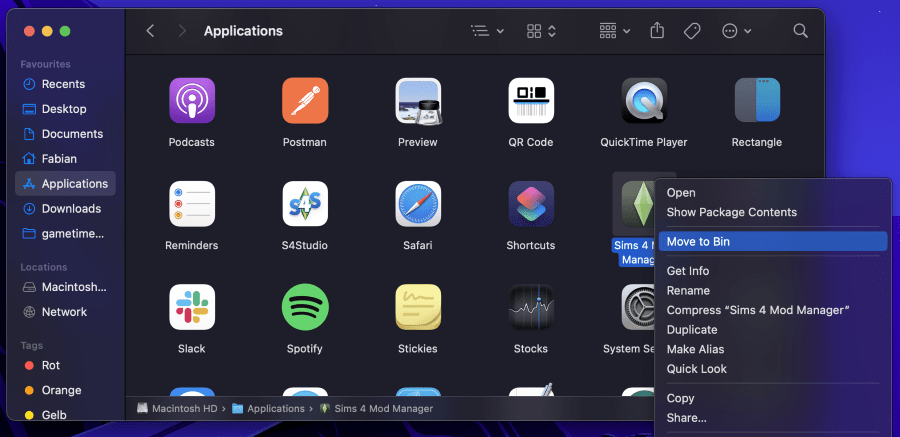The width and height of the screenshot is (900, 437).
Task: Click Sims 4 Mod Manager in path bar
Action: tap(377, 409)
